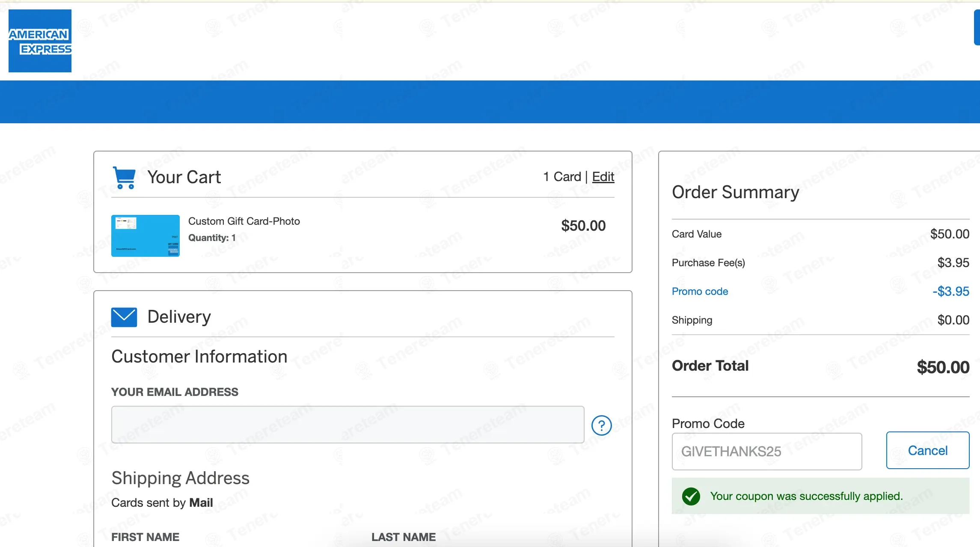The image size is (980, 547).
Task: Click the Order Total amount
Action: coord(943,367)
